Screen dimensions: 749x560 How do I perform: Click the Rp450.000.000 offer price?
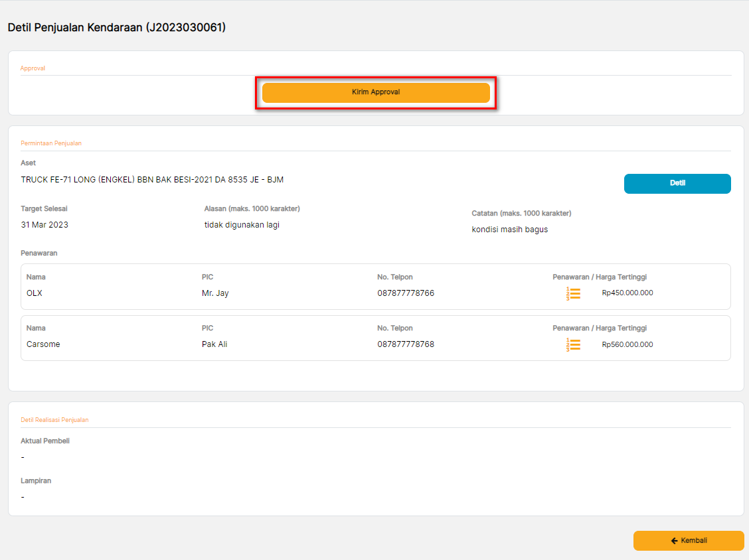pos(627,293)
